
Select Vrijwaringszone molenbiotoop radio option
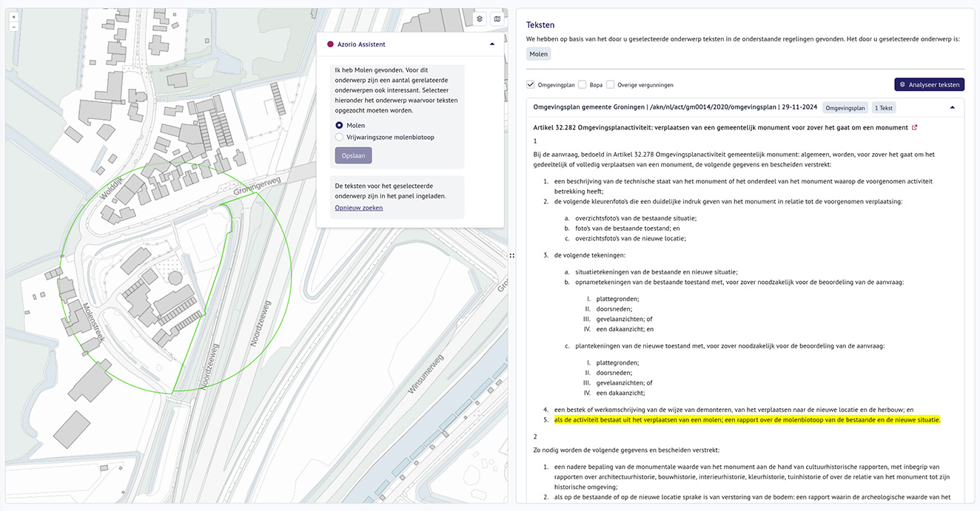[x=339, y=137]
